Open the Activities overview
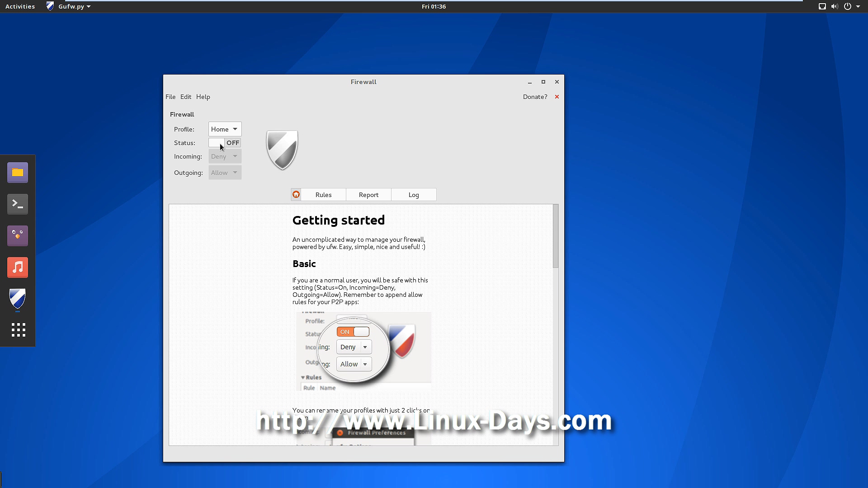Image resolution: width=868 pixels, height=488 pixels. click(20, 6)
